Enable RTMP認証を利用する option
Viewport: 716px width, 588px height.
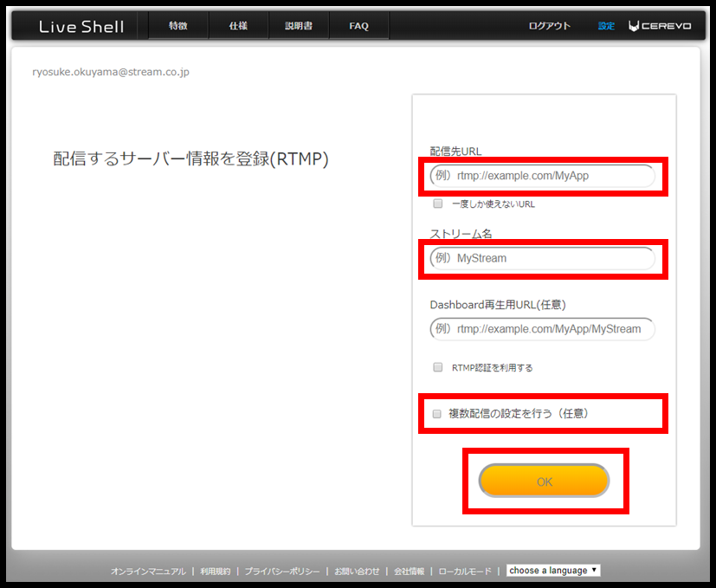(437, 367)
